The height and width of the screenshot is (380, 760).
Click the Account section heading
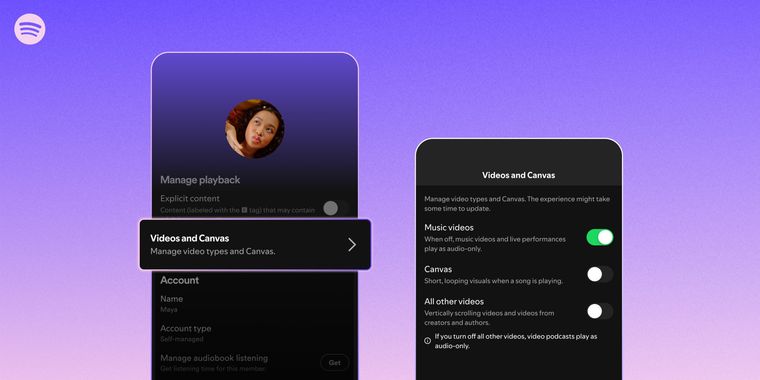coord(179,280)
